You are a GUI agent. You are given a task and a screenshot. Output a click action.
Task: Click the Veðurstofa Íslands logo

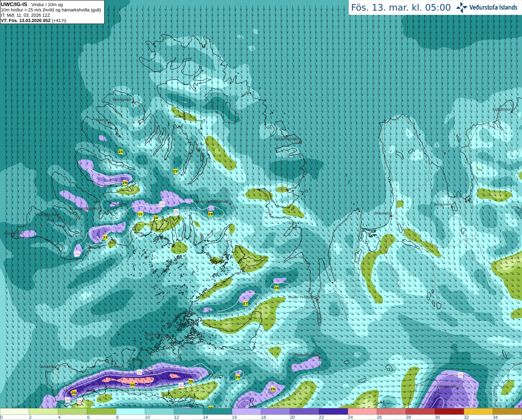[487, 7]
